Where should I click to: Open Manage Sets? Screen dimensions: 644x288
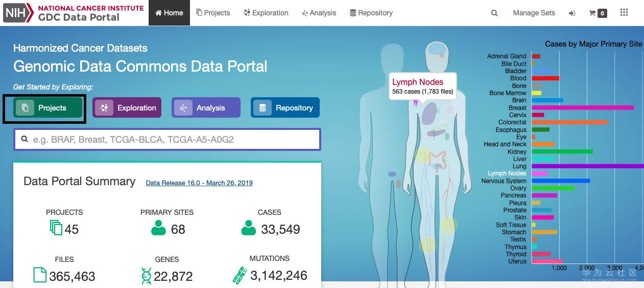click(x=534, y=13)
